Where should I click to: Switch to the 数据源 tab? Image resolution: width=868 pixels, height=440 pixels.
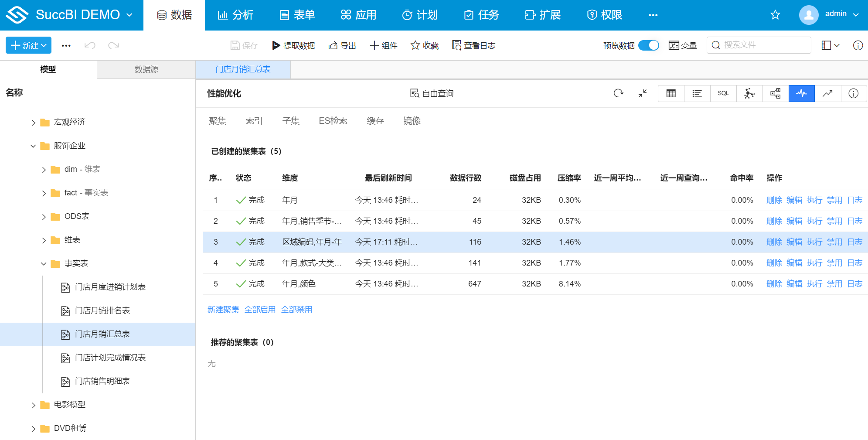tap(146, 69)
